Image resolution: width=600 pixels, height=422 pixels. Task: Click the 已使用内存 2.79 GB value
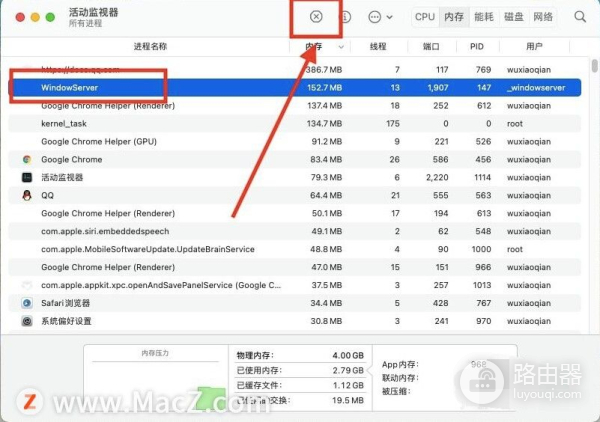pyautogui.click(x=348, y=370)
